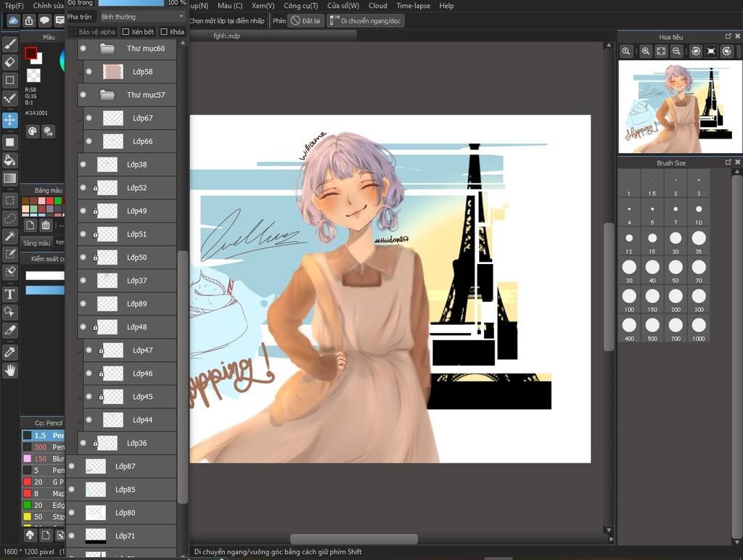
Task: Open the Màu (C) menu
Action: click(230, 6)
